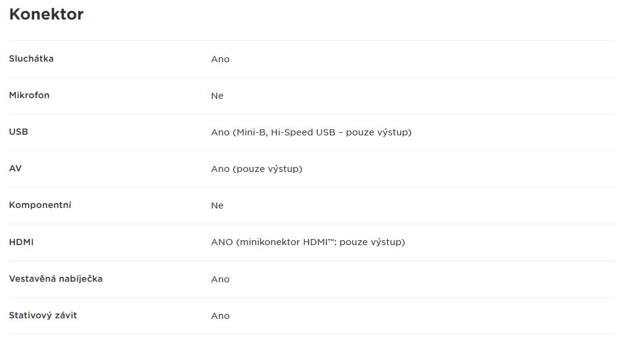The height and width of the screenshot is (364, 633).
Task: Click the Konektor section heading
Action: tap(46, 14)
